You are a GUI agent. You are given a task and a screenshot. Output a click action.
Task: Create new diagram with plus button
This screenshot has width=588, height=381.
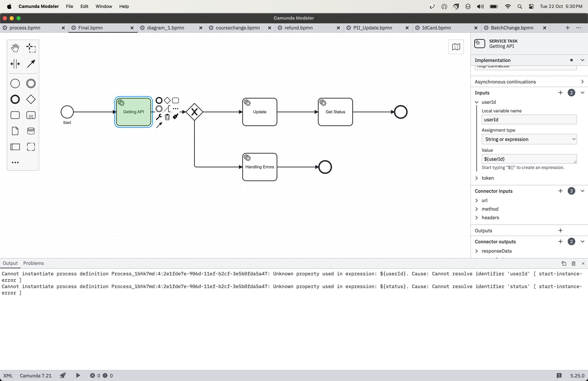[x=567, y=28]
